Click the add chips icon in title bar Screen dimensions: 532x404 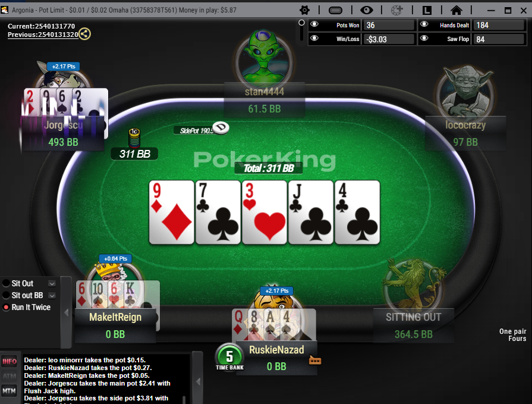396,10
